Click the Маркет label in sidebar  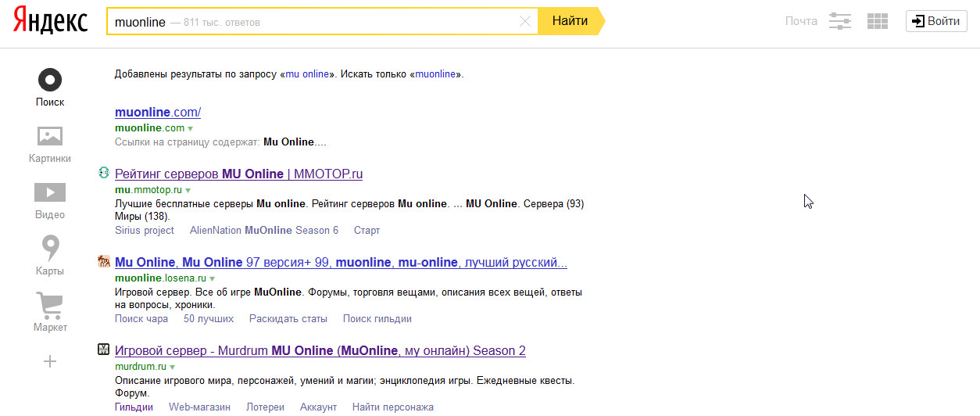[50, 328]
